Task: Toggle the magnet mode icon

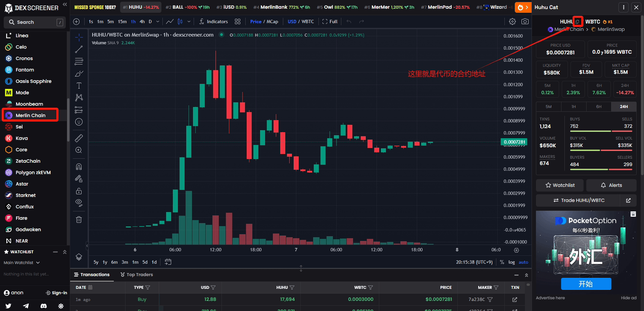Action: [x=79, y=166]
